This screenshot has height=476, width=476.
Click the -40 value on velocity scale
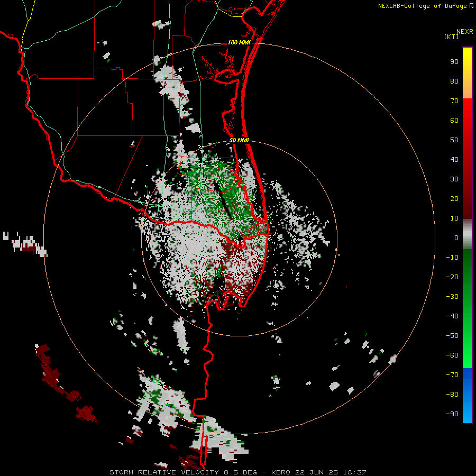(452, 316)
